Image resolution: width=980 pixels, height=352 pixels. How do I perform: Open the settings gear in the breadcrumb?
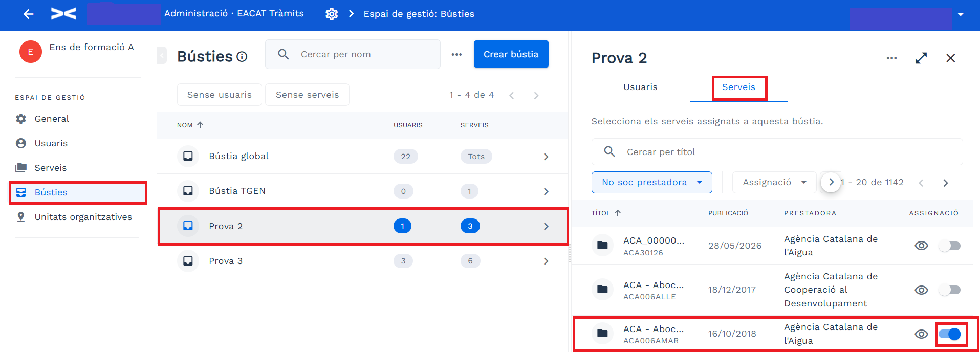click(332, 14)
